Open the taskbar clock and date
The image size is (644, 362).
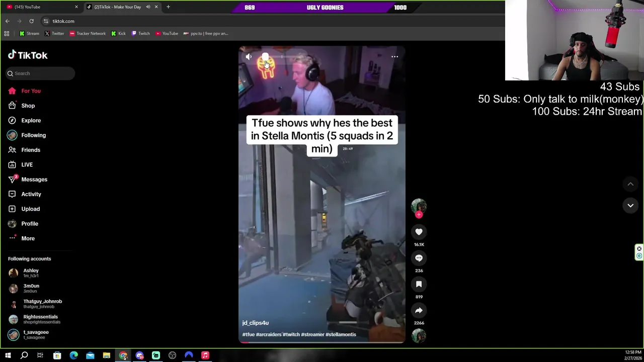(x=633, y=355)
